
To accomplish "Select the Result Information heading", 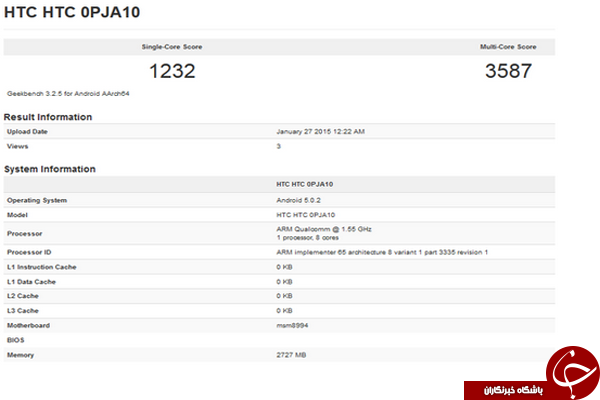I will (48, 117).
